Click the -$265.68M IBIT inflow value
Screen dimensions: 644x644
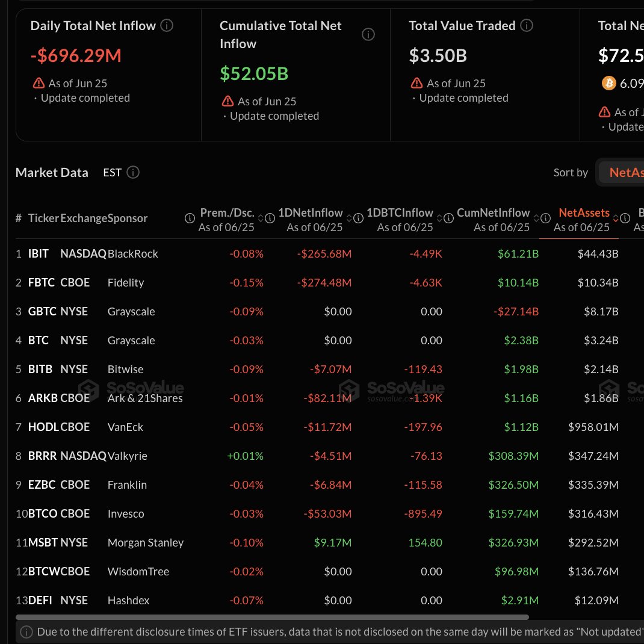(324, 254)
